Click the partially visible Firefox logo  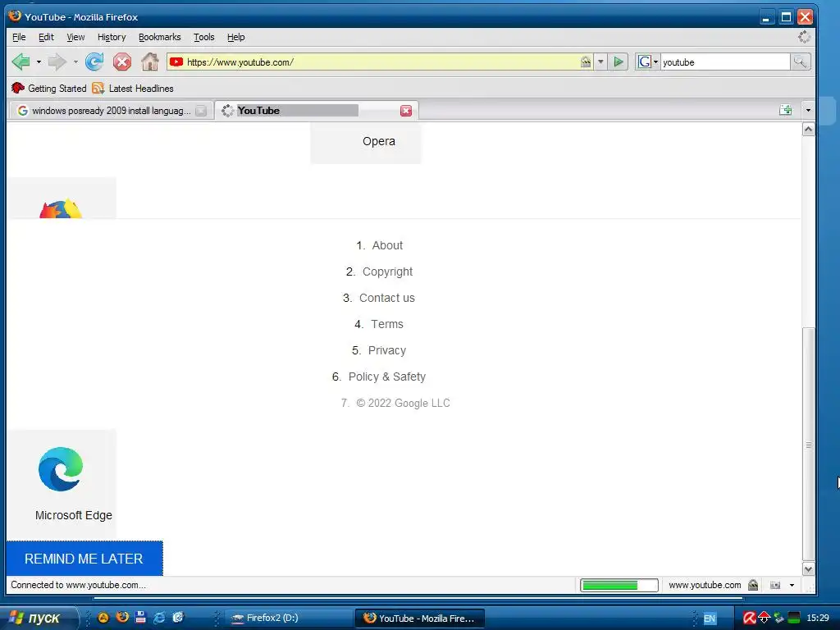[x=61, y=208]
